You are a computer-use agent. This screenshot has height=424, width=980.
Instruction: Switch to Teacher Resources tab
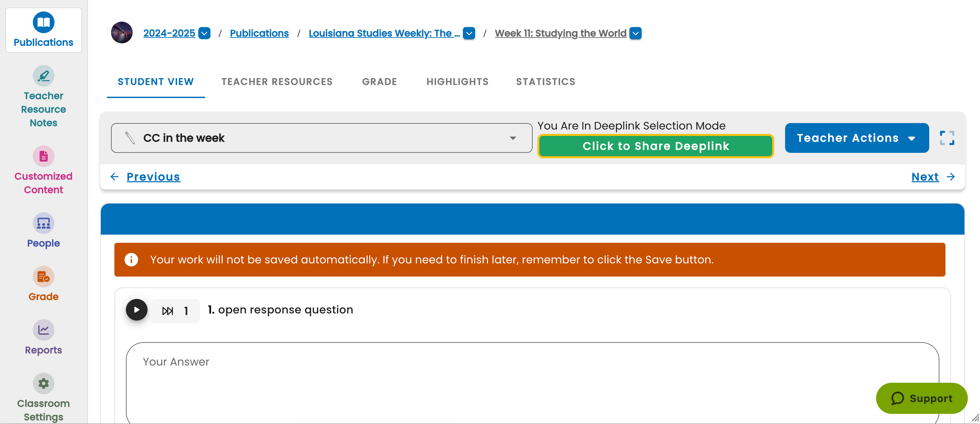coord(277,81)
